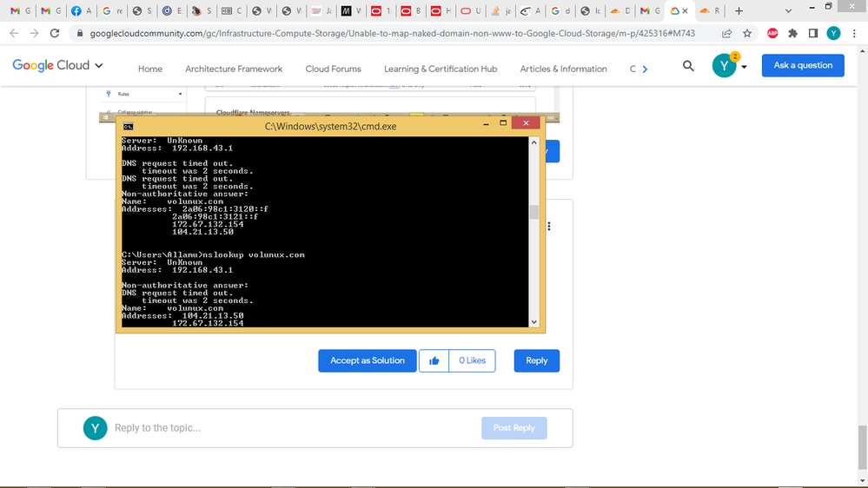The width and height of the screenshot is (868, 488).
Task: Open Chrome three-dot menu
Action: (854, 33)
